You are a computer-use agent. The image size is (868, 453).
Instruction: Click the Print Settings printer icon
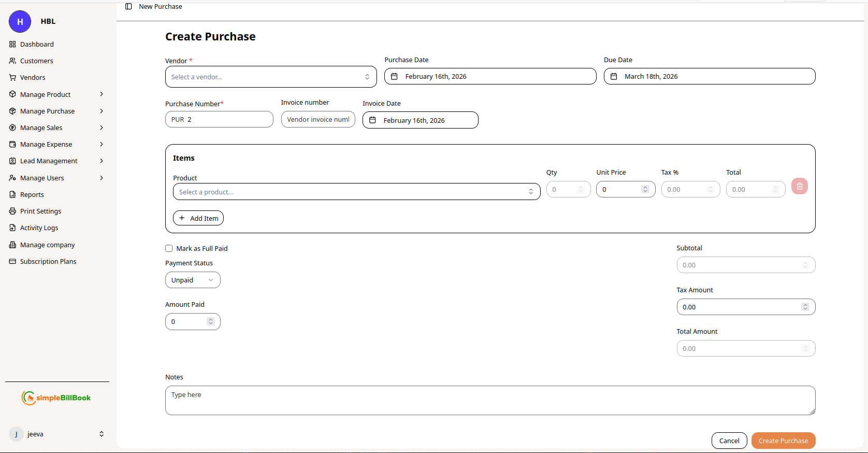13,211
